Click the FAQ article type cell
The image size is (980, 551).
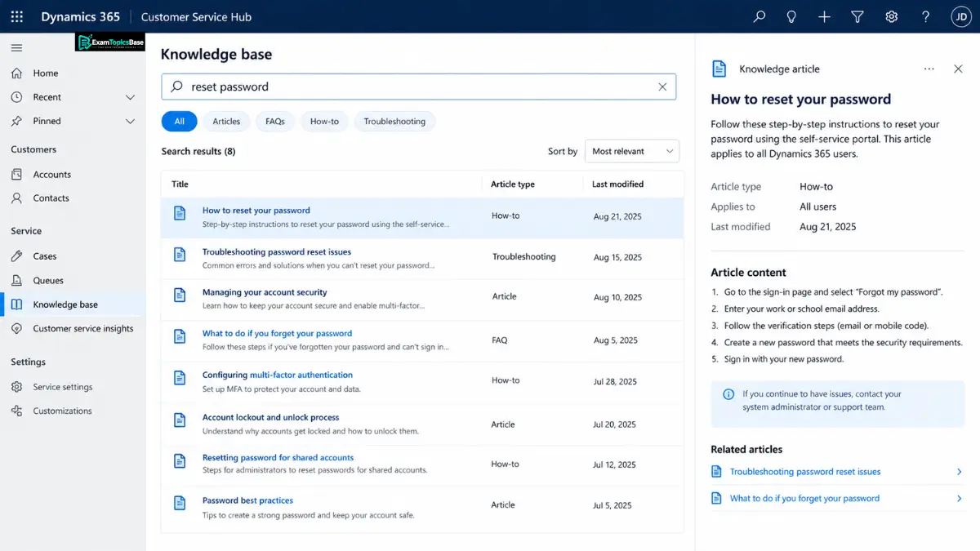pos(500,340)
